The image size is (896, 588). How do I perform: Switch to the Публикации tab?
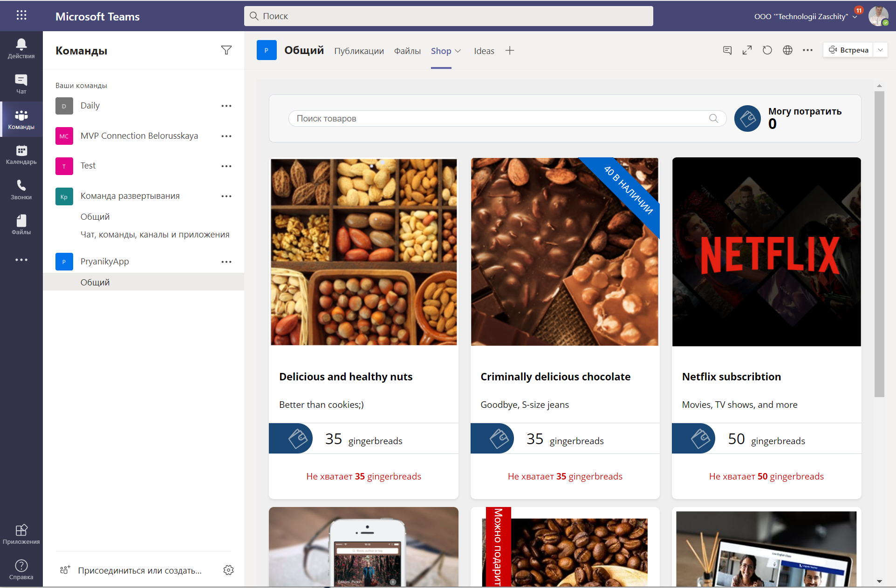pyautogui.click(x=359, y=51)
